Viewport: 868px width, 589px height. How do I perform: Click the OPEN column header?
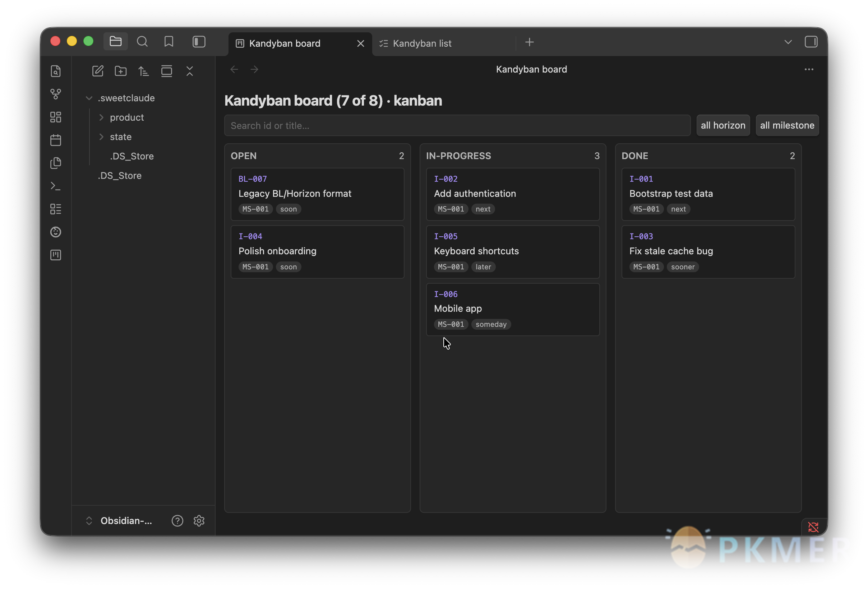tap(244, 156)
